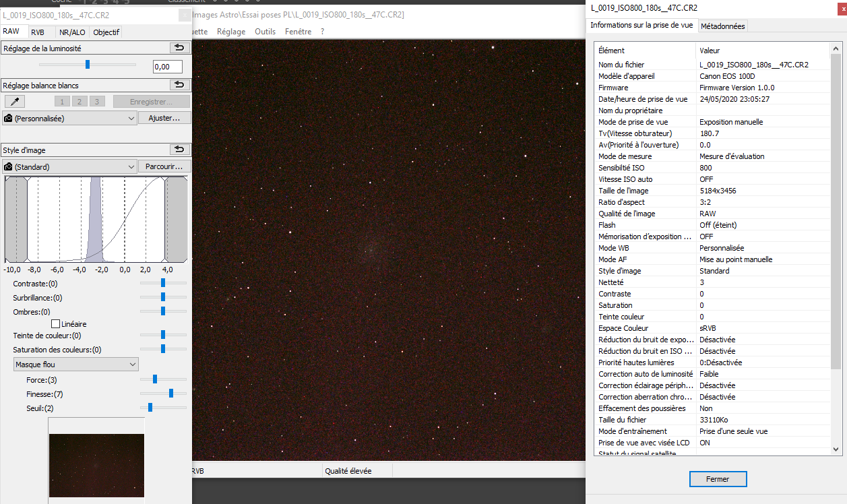Click the Ajuster... button

click(164, 118)
